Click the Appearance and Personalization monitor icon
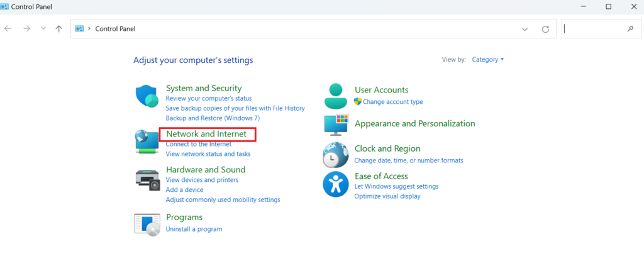 click(336, 125)
